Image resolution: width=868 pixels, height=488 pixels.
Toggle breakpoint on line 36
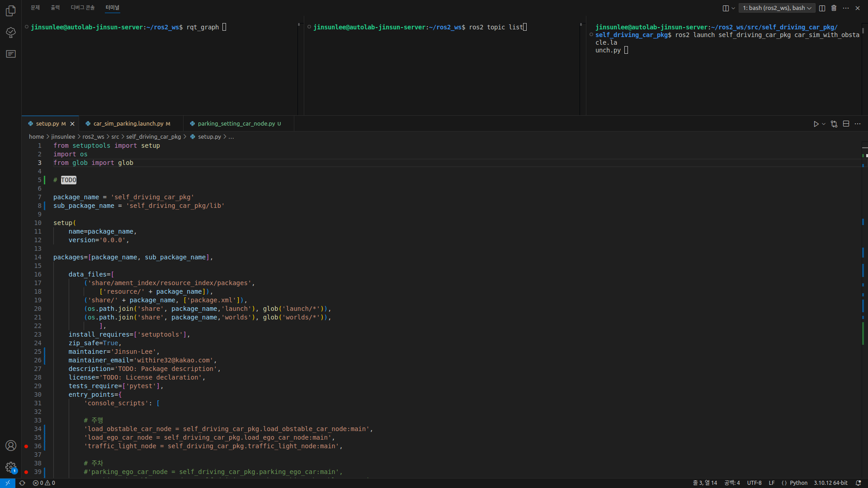coord(26,446)
